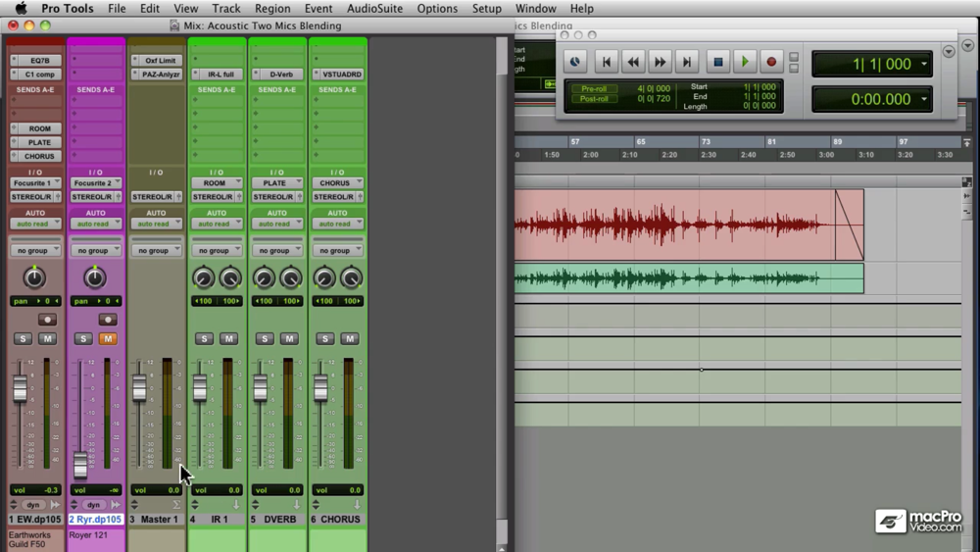This screenshot has width=980, height=552.
Task: Click the IR 1 right pan knob
Action: 230,278
